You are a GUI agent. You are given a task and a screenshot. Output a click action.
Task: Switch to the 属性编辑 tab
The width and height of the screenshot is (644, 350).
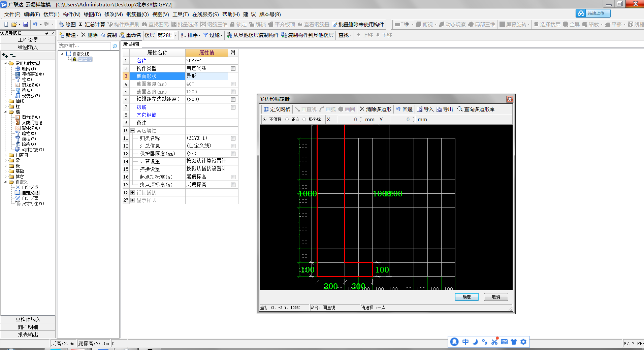coord(131,44)
